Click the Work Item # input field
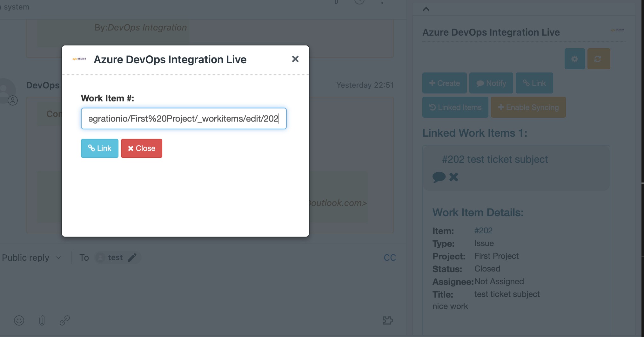The image size is (644, 337). pos(184,119)
